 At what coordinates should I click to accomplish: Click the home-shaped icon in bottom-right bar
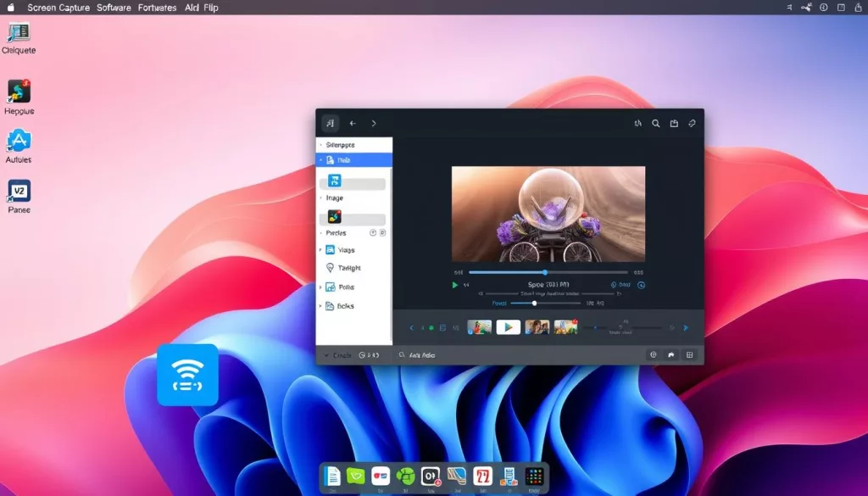pos(671,355)
